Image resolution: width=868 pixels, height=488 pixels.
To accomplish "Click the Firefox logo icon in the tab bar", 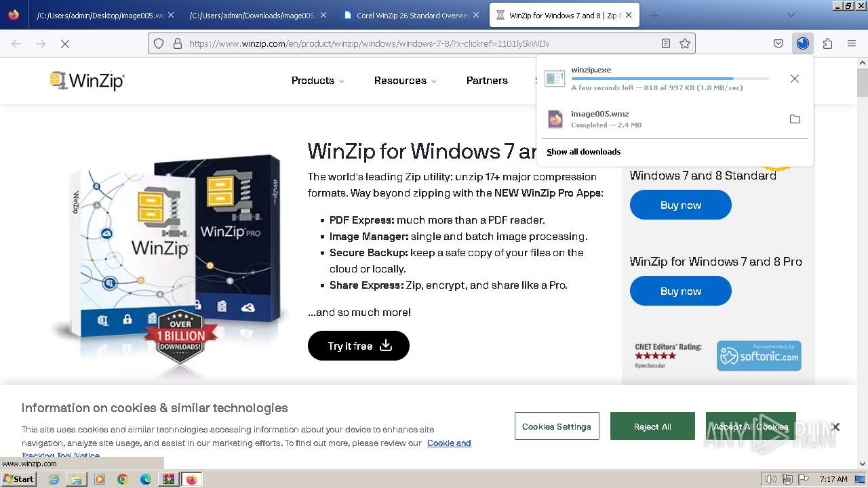I will 14,15.
